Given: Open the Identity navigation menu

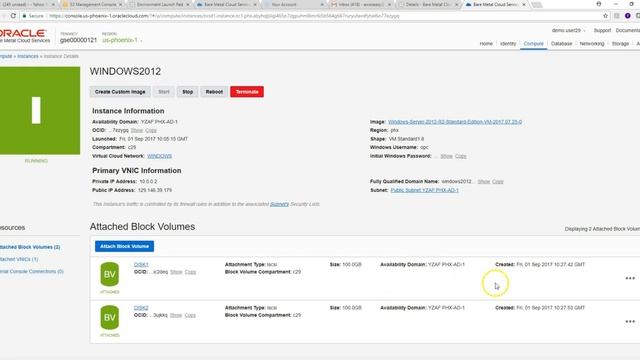Looking at the screenshot, I should click(x=508, y=44).
